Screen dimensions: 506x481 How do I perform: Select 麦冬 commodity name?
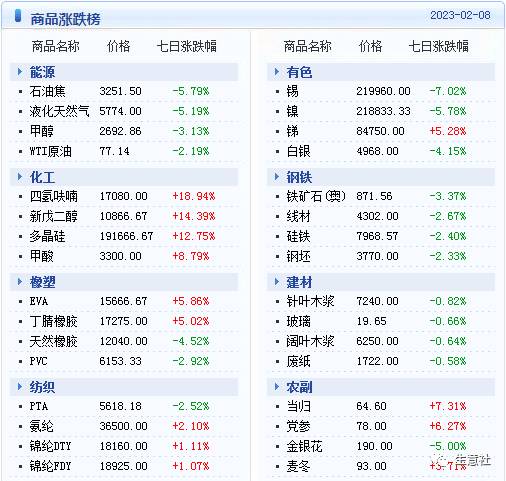(x=298, y=466)
